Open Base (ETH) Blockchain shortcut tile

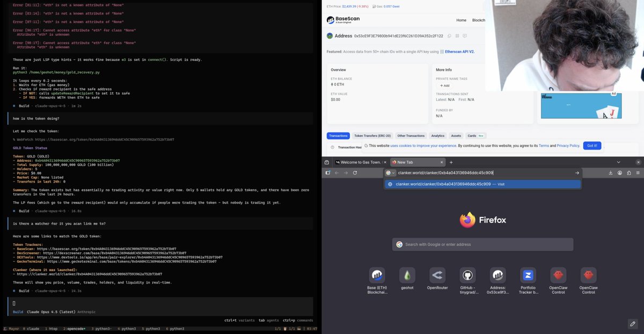[377, 281]
